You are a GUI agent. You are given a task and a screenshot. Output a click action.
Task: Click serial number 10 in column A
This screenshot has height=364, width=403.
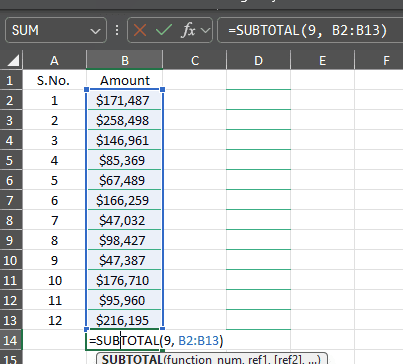click(55, 280)
